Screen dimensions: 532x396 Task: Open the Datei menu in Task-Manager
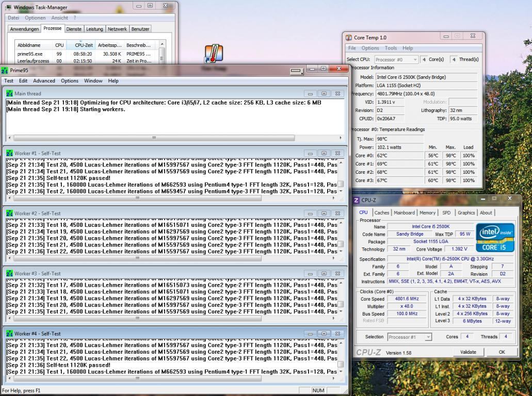pos(13,18)
